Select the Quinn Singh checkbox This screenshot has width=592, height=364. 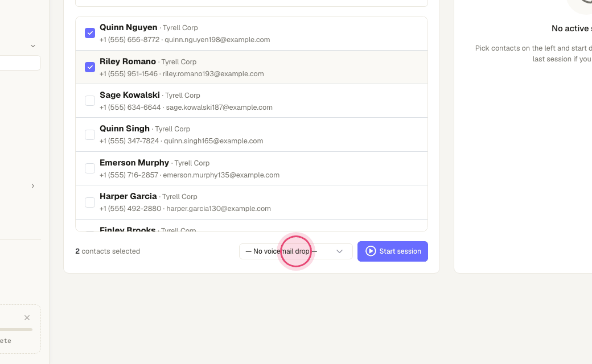[x=90, y=135]
